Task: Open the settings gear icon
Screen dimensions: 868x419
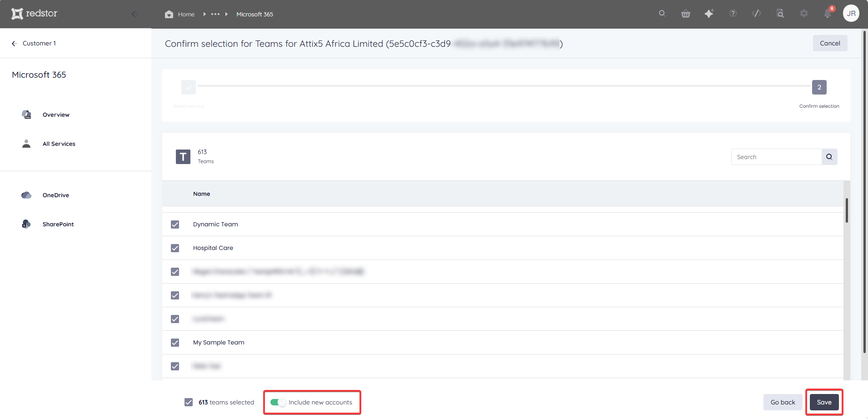Action: (803, 14)
